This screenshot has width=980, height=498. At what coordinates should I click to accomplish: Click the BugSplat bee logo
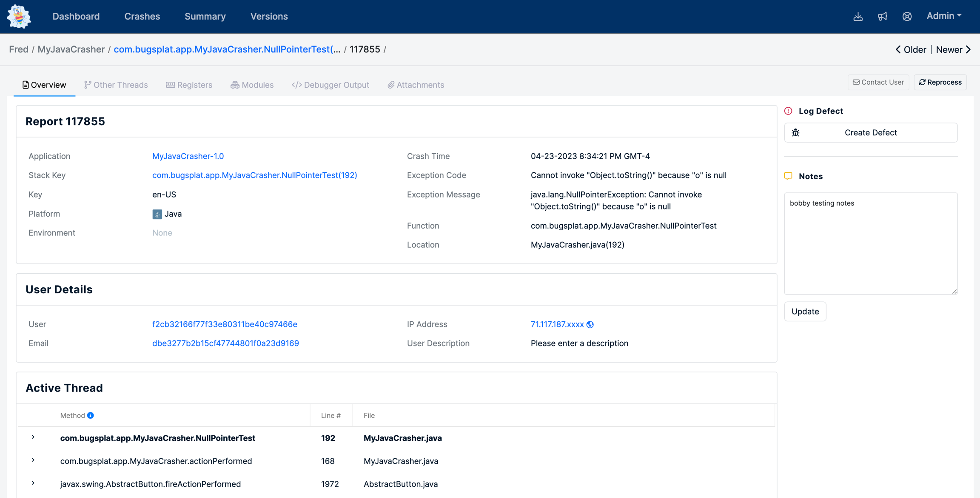click(19, 17)
